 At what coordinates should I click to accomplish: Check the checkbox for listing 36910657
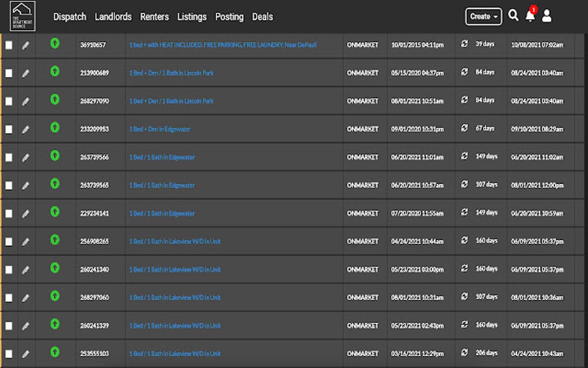coord(9,44)
